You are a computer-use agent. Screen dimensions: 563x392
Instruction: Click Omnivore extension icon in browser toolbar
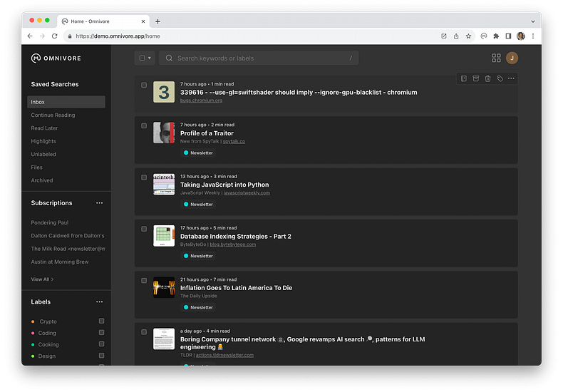point(484,36)
